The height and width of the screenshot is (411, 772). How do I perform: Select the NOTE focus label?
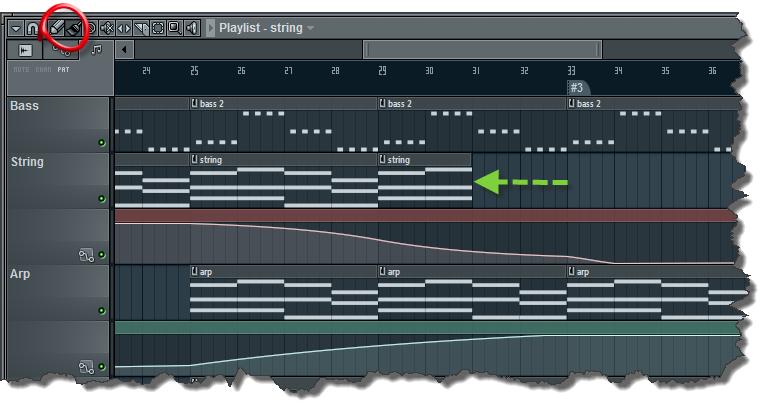pos(21,70)
